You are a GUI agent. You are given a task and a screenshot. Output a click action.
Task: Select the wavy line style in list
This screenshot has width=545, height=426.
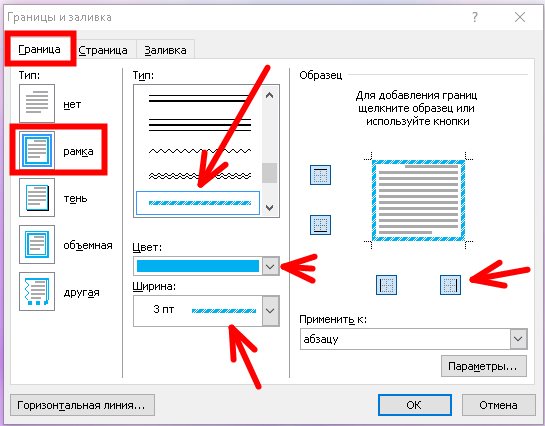click(x=200, y=151)
